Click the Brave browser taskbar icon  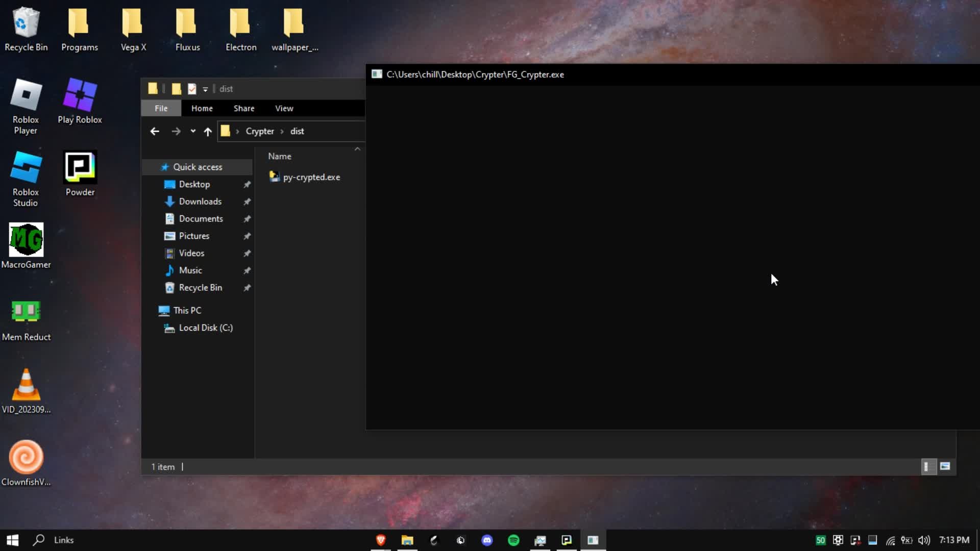381,540
